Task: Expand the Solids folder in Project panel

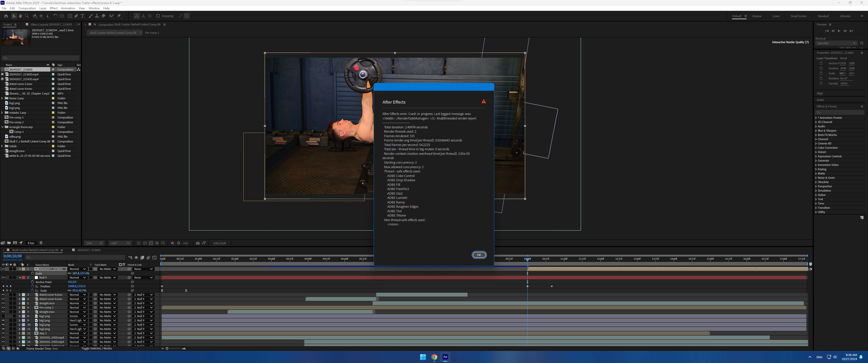Action: (2, 146)
